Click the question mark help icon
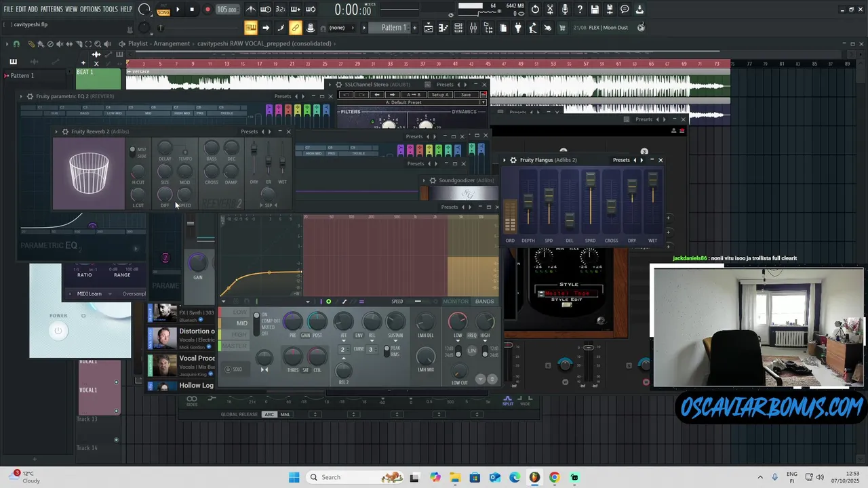Image resolution: width=868 pixels, height=488 pixels. click(x=580, y=9)
